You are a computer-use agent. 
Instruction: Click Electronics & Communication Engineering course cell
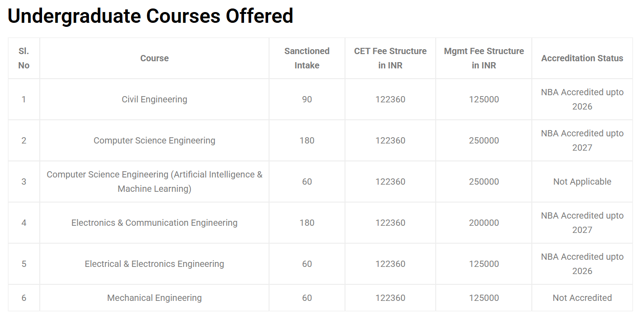[x=154, y=223]
